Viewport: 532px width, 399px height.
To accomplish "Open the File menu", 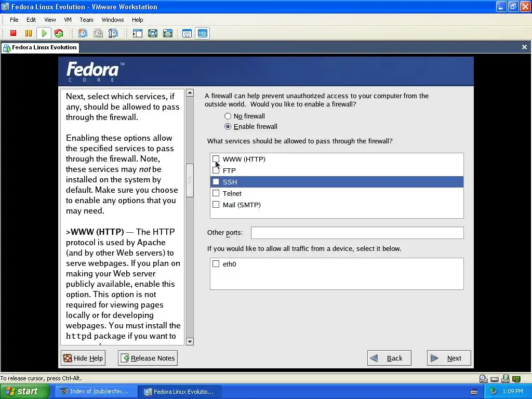I will click(x=14, y=20).
